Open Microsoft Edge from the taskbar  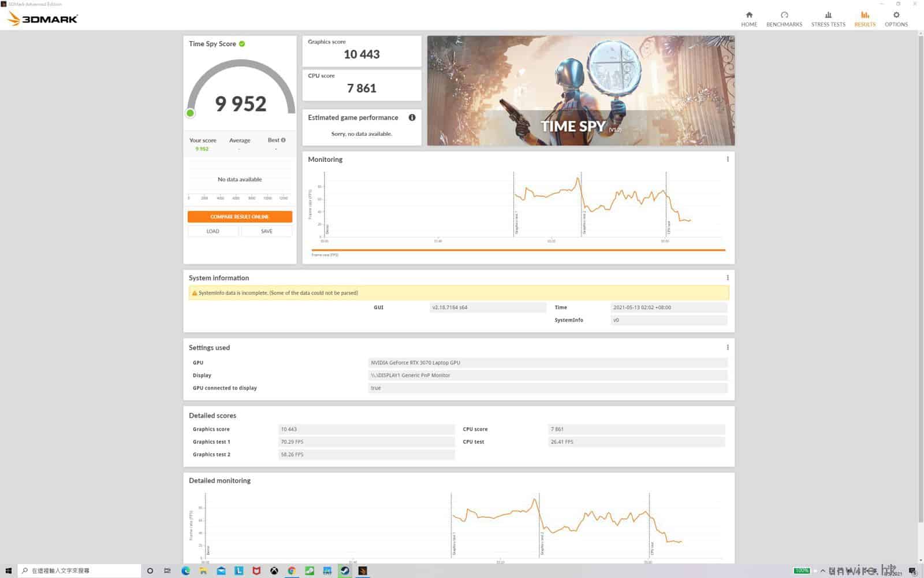(185, 570)
